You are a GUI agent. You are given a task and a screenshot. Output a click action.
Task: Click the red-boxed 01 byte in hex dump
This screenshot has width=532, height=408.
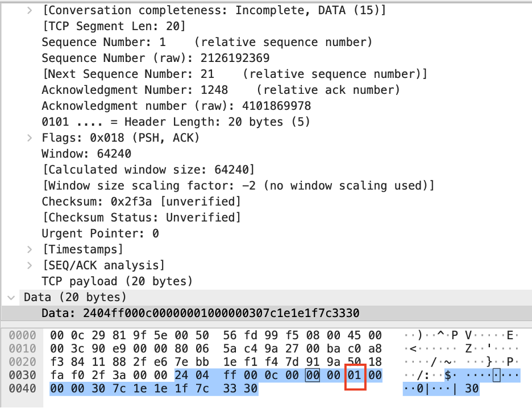[x=355, y=375]
